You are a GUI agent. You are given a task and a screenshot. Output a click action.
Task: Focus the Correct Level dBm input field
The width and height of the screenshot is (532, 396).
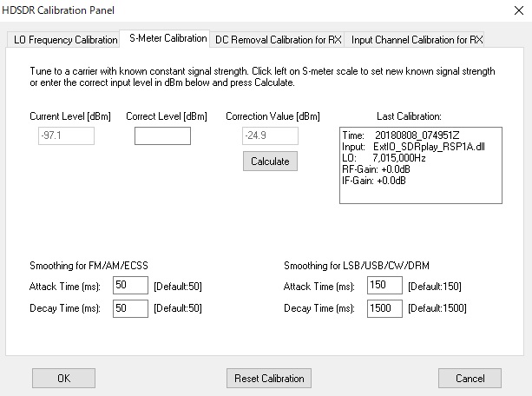click(x=162, y=135)
